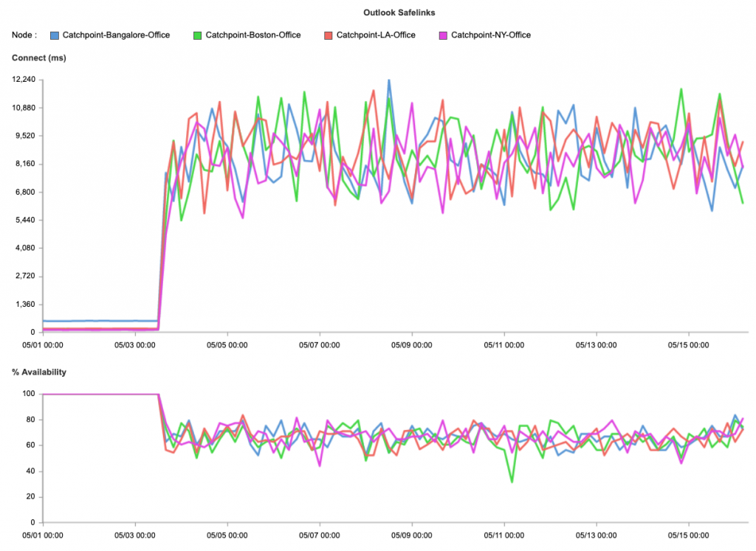Click 05/15 00:00 under Availability chart

tap(689, 535)
